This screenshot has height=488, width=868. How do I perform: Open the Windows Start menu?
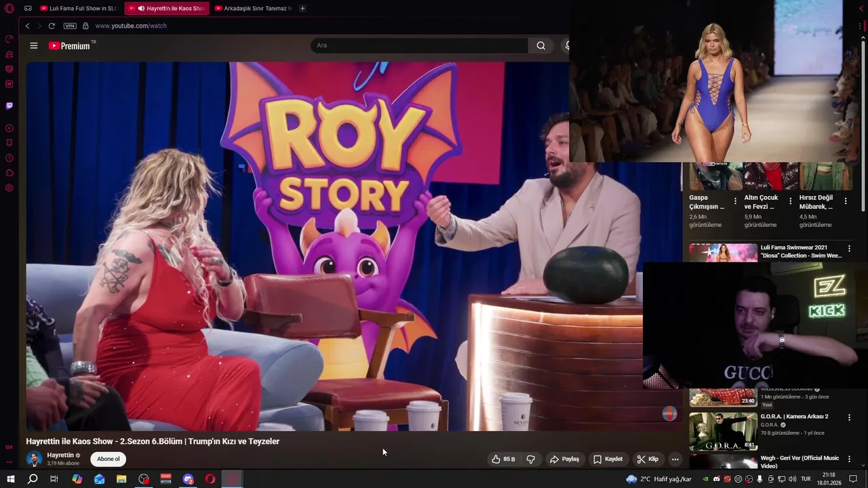[10, 479]
